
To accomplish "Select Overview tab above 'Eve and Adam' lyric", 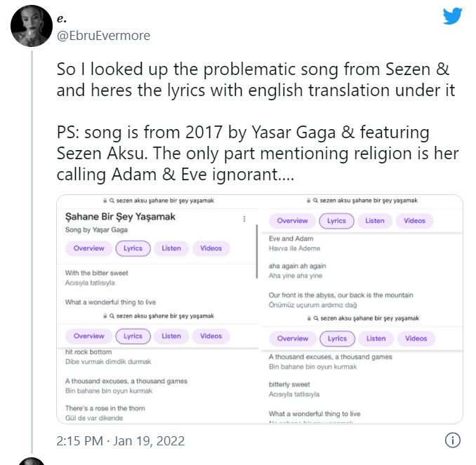I will point(292,221).
